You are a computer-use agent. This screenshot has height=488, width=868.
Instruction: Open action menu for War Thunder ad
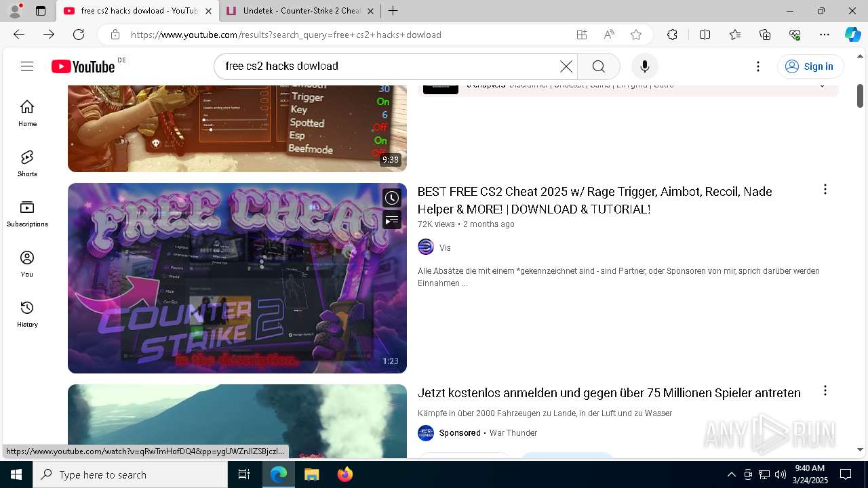(x=825, y=390)
